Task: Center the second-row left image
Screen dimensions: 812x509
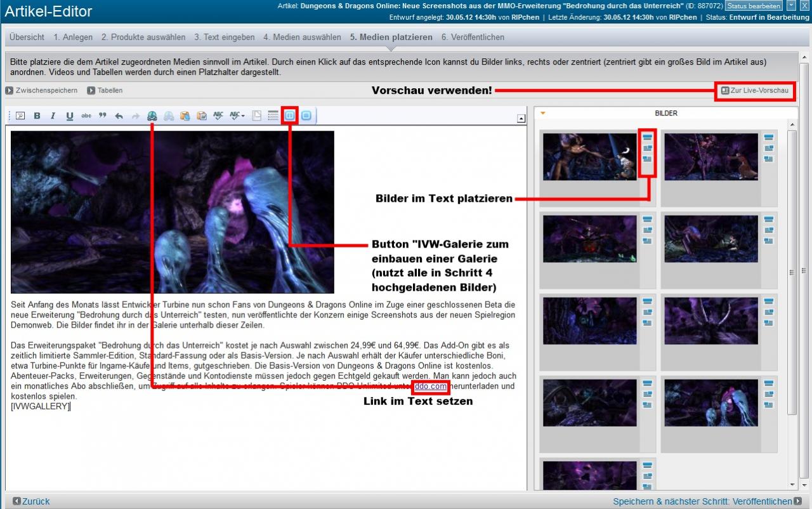Action: tap(647, 220)
